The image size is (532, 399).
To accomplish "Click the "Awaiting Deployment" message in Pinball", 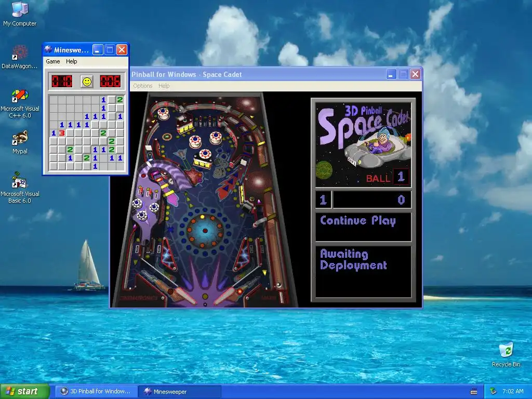I will coord(353,260).
